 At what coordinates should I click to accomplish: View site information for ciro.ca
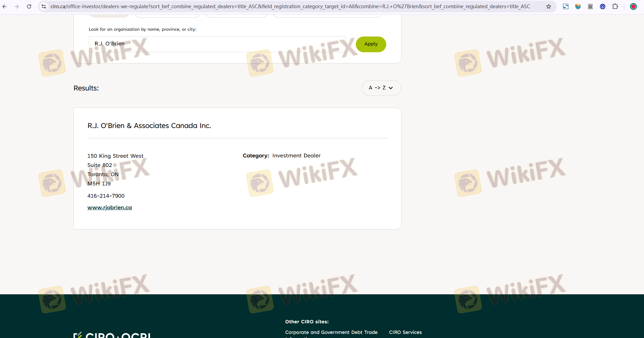click(44, 6)
